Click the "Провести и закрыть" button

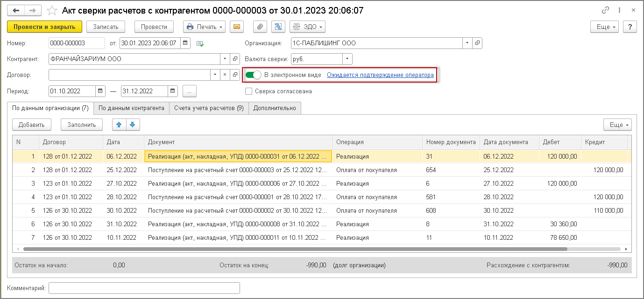45,27
